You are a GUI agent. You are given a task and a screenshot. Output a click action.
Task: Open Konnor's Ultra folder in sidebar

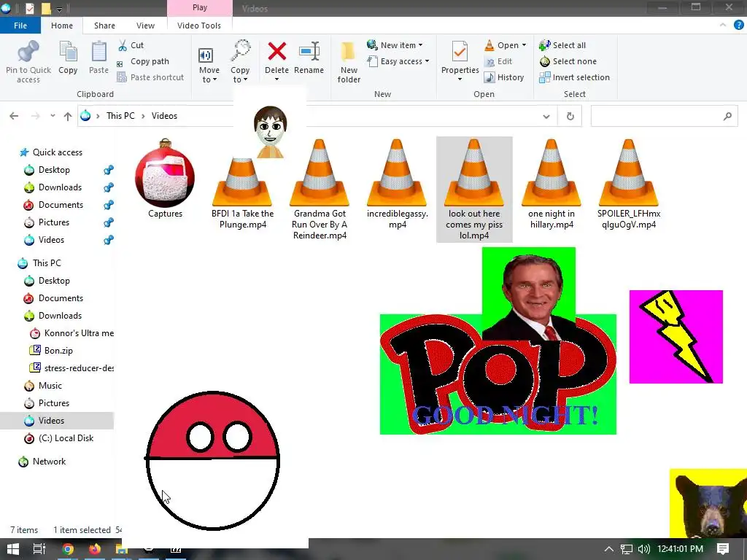(71, 333)
